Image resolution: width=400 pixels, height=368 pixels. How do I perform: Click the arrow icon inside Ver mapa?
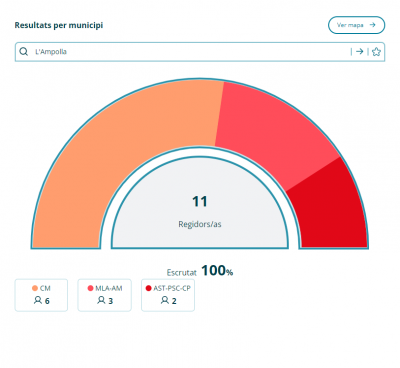coord(372,25)
